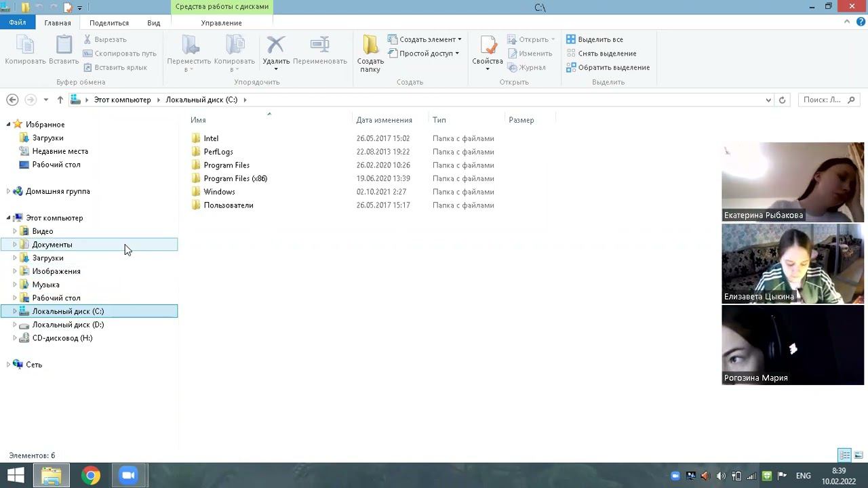
Task: Click Снять выделение in the ribbon
Action: click(x=601, y=54)
